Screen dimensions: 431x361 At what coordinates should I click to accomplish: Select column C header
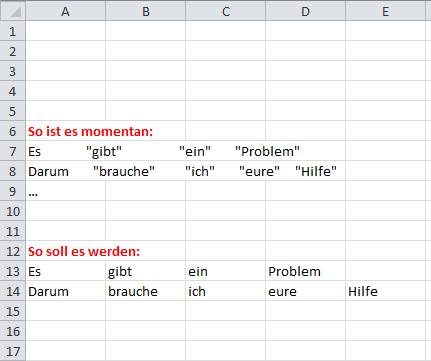(x=225, y=11)
